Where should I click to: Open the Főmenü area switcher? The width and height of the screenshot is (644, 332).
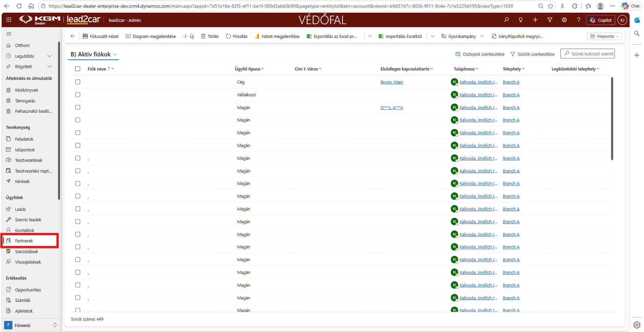point(31,325)
